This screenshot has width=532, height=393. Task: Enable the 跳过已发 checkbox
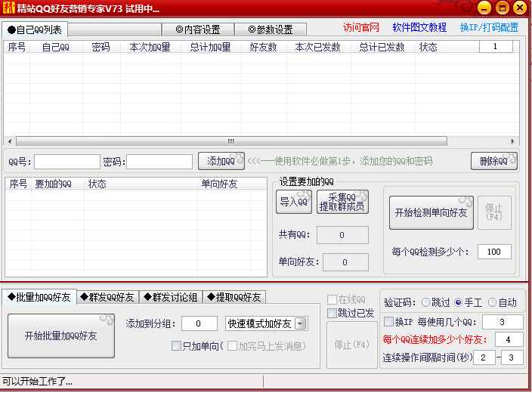[332, 313]
